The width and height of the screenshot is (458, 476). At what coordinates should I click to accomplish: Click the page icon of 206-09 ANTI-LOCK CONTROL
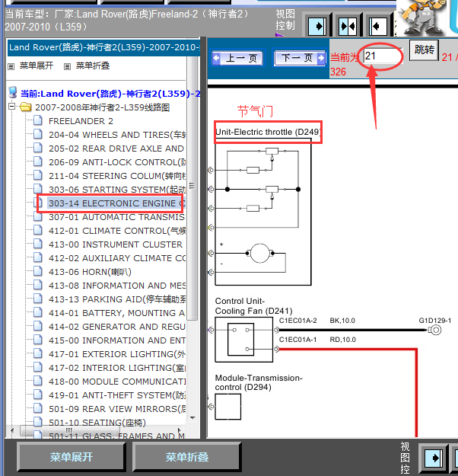point(38,161)
